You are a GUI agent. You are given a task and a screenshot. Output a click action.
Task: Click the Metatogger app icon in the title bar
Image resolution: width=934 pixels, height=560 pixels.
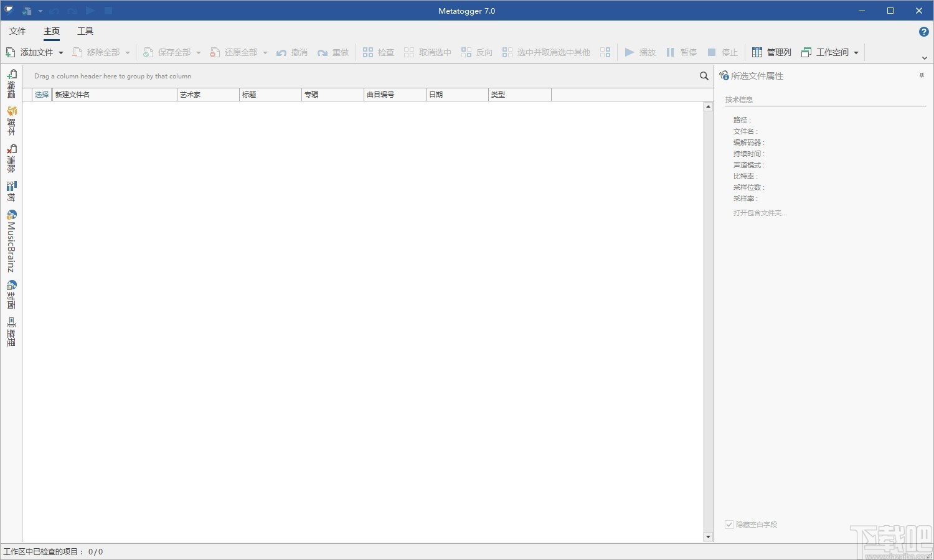9,10
